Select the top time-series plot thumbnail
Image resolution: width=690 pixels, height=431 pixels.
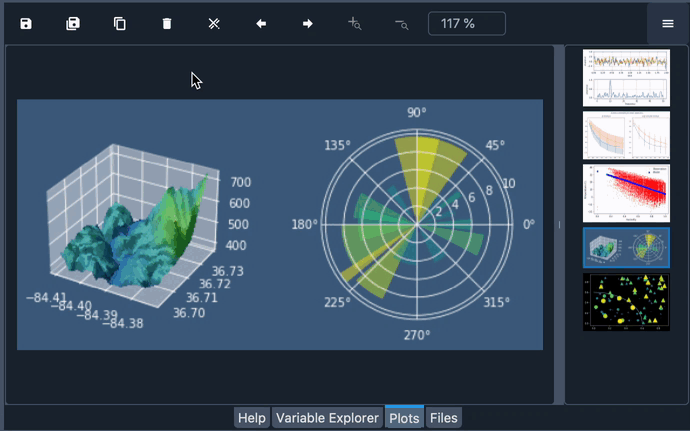click(626, 78)
